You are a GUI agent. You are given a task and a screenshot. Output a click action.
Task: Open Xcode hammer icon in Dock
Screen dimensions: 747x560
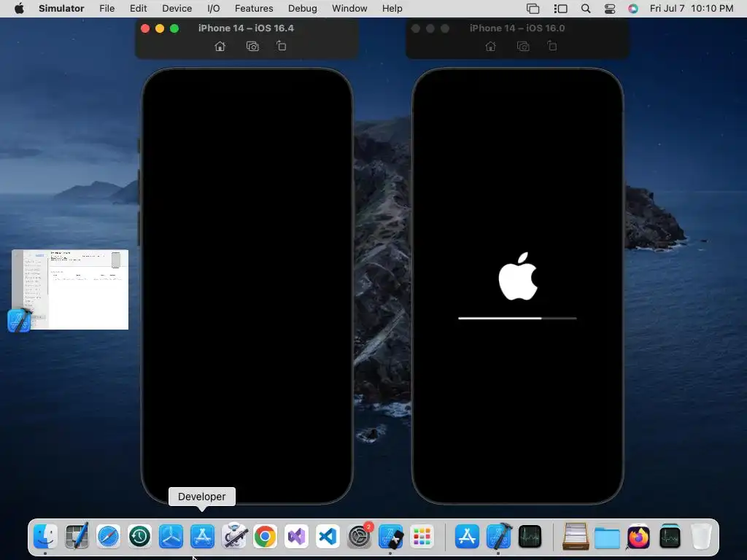pyautogui.click(x=499, y=536)
